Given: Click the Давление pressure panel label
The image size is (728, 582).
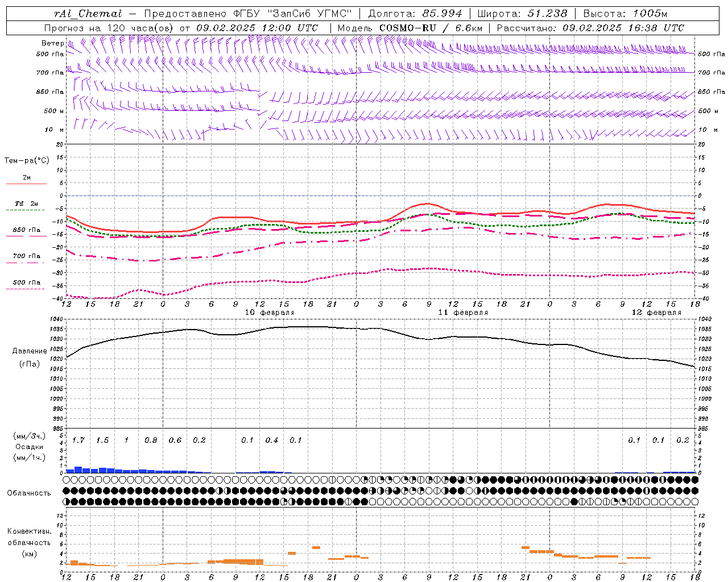Looking at the screenshot, I should (x=30, y=351).
